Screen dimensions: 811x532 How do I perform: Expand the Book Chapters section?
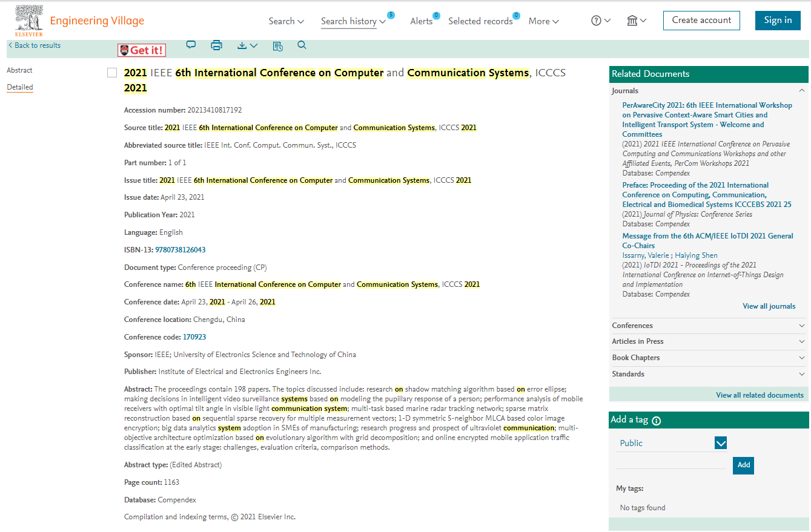[x=709, y=358]
